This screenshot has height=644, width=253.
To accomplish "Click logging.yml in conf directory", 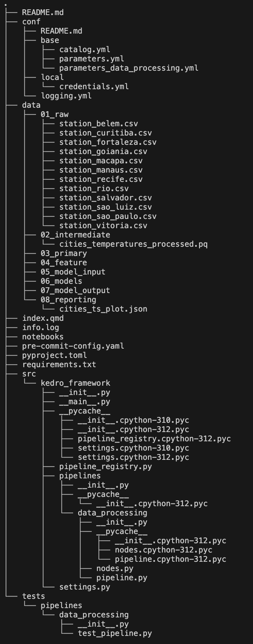I will pos(66,96).
